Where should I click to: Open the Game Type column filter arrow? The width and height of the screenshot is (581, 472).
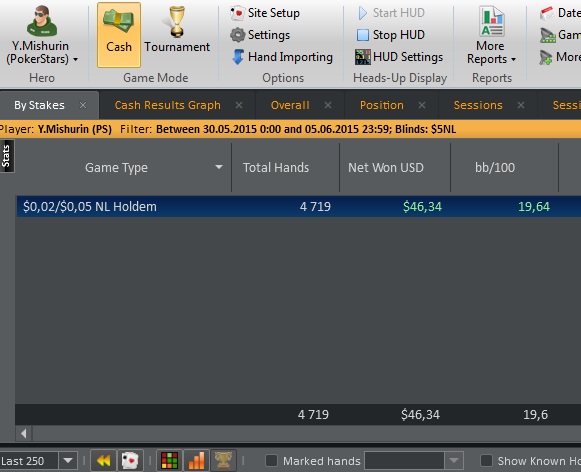click(219, 167)
